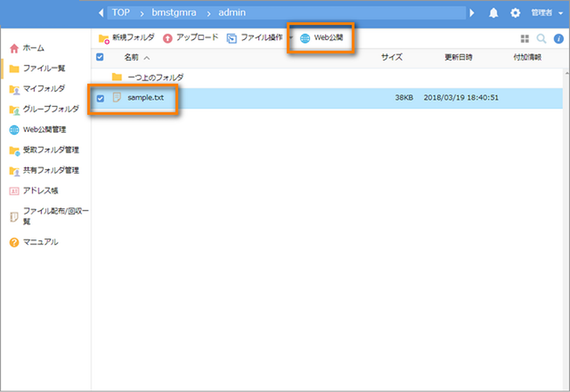570x392 pixels.
Task: Click the left breadcrumb navigation arrow
Action: [101, 13]
